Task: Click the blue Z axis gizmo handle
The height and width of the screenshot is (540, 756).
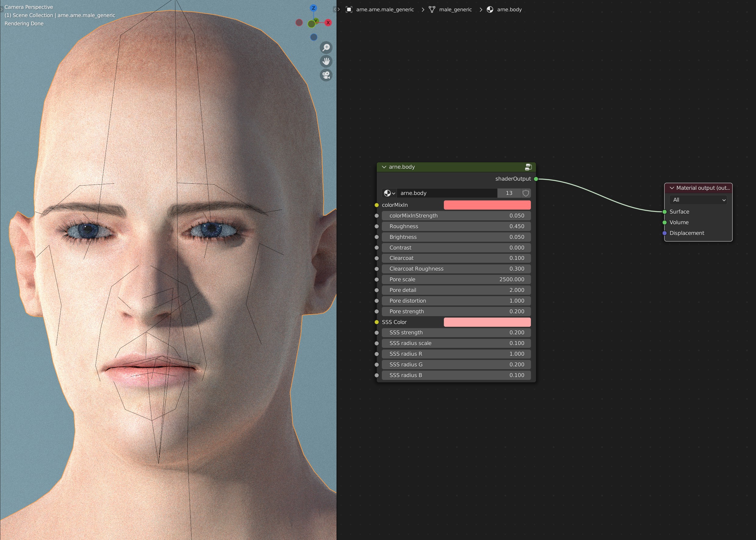Action: pyautogui.click(x=313, y=8)
